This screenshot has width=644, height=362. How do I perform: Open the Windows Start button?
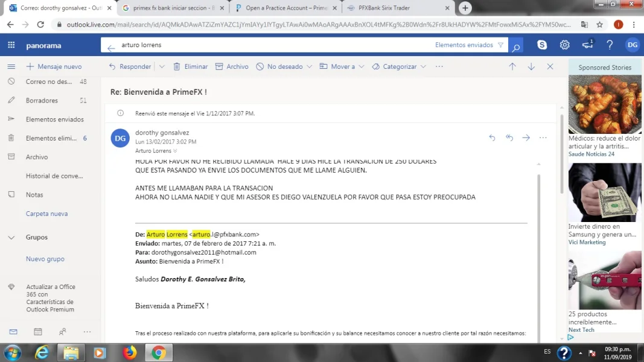click(x=12, y=353)
